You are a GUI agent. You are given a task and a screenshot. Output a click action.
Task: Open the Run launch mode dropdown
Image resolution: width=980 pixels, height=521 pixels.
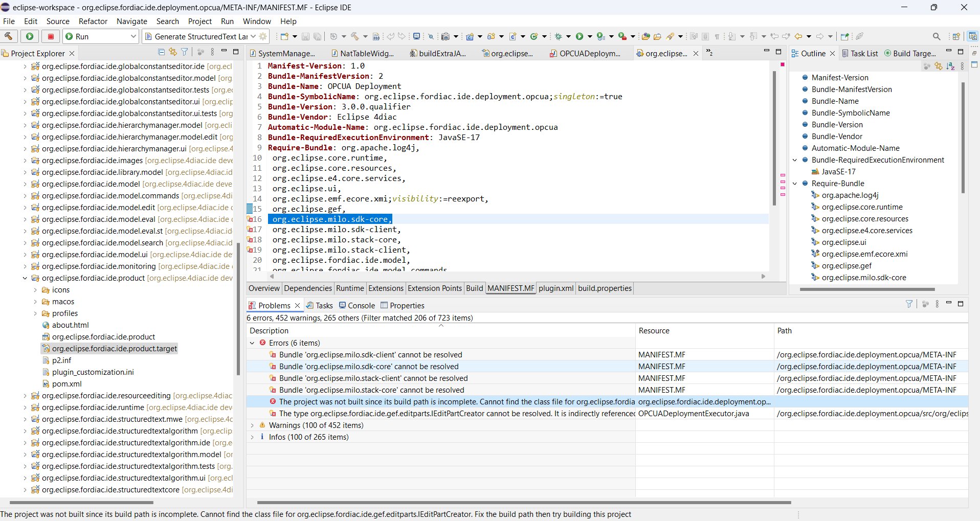[133, 36]
